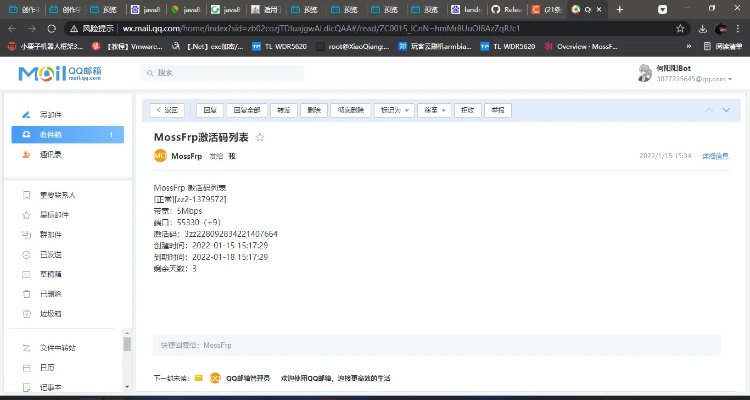The height and width of the screenshot is (400, 750).
Task: Star the MossFrp激活码列表 email subject
Action: click(261, 137)
